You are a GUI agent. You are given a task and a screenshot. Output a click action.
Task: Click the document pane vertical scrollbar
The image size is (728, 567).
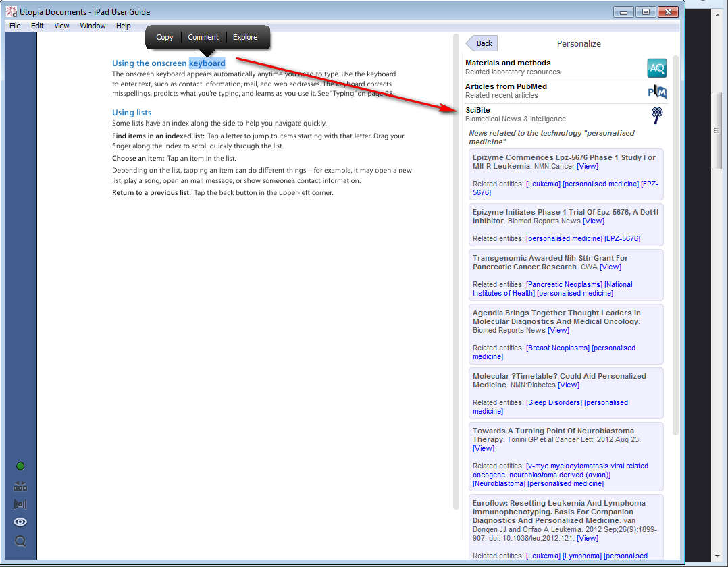click(x=456, y=271)
